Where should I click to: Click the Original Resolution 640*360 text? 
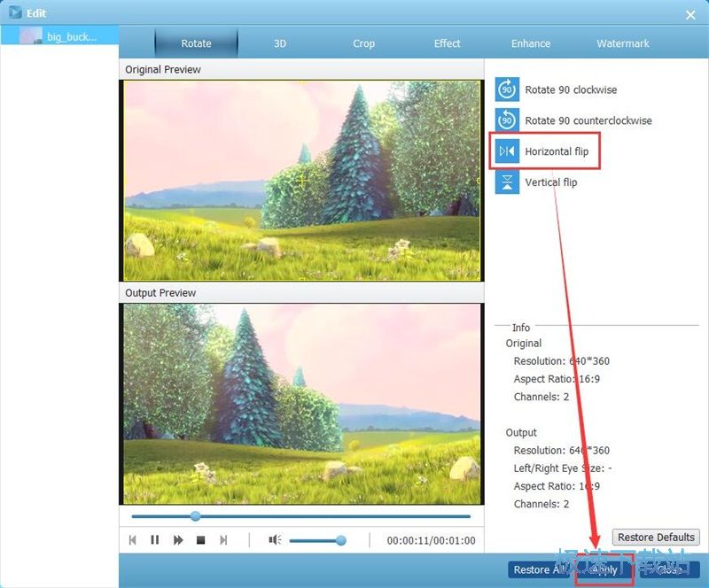pyautogui.click(x=562, y=361)
